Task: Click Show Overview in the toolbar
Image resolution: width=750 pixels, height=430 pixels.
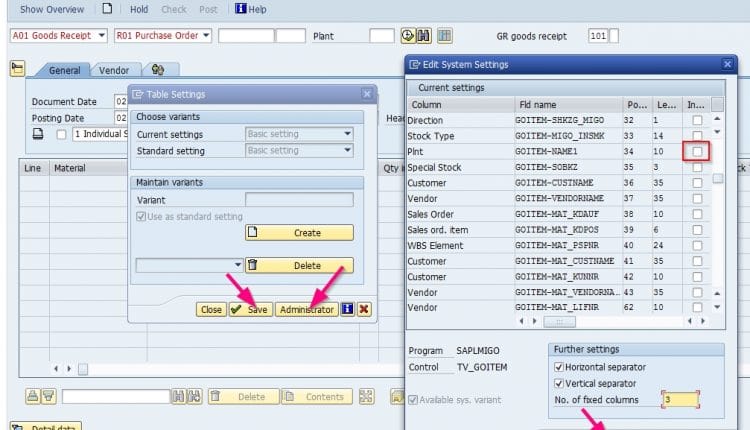Action: click(52, 9)
